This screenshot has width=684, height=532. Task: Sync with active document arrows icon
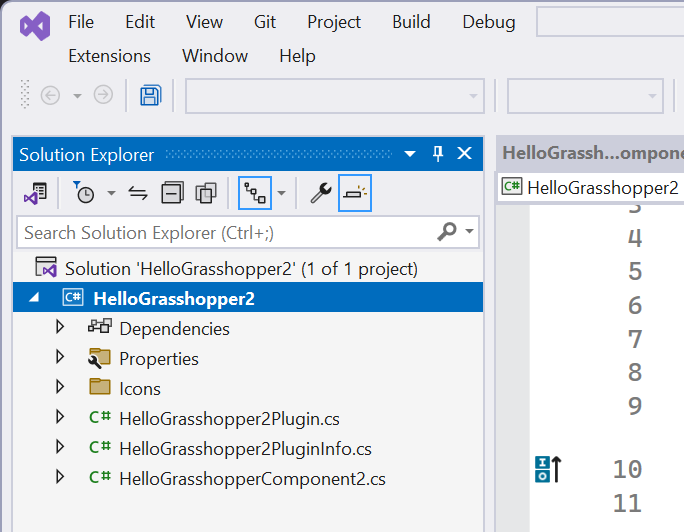point(138,193)
